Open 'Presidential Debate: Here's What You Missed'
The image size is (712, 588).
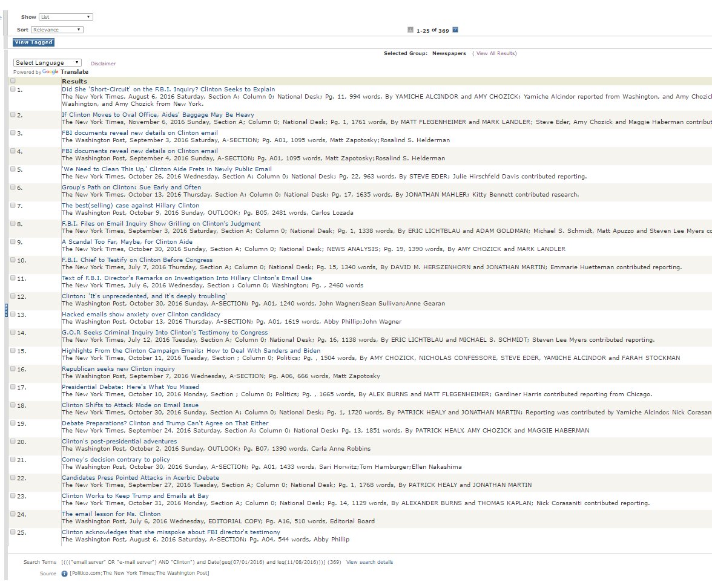point(130,387)
